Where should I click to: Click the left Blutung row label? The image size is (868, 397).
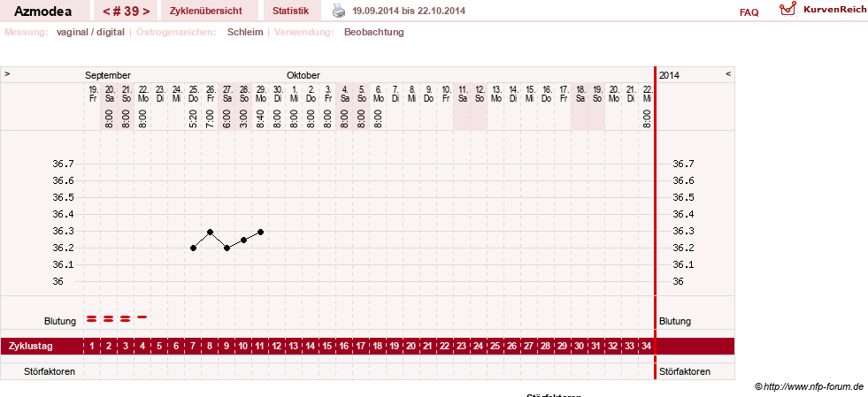[60, 321]
